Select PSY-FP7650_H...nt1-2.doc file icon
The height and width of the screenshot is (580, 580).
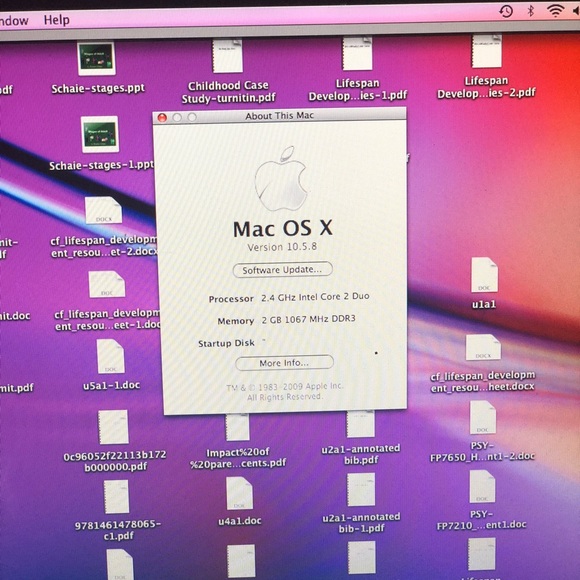pos(483,418)
